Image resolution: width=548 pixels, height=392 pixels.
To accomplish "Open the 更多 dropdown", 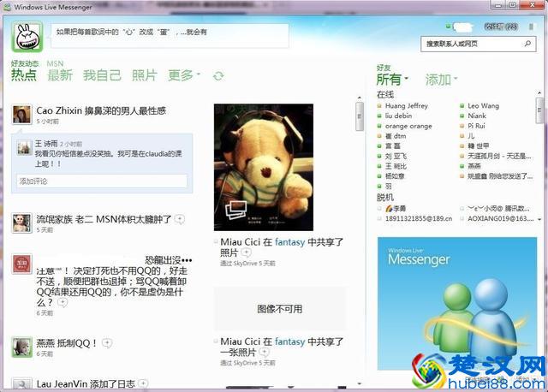I will (184, 75).
